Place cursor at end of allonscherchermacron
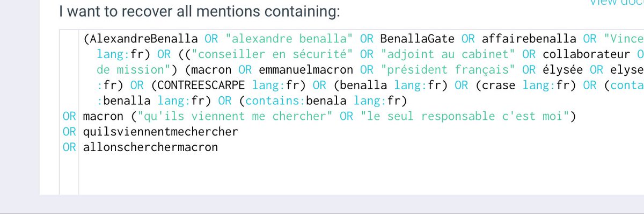The height and width of the screenshot is (214, 644). (218, 147)
